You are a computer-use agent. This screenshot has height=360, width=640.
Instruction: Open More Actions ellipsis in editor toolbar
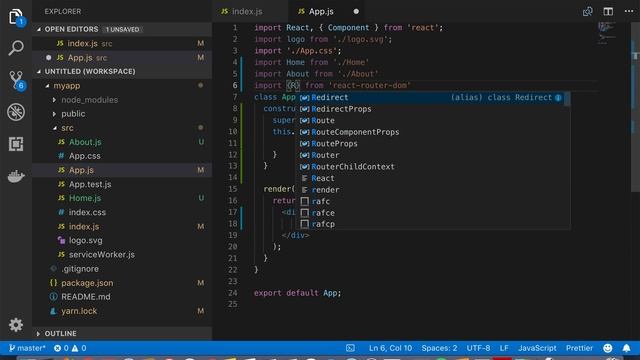pyautogui.click(x=629, y=11)
